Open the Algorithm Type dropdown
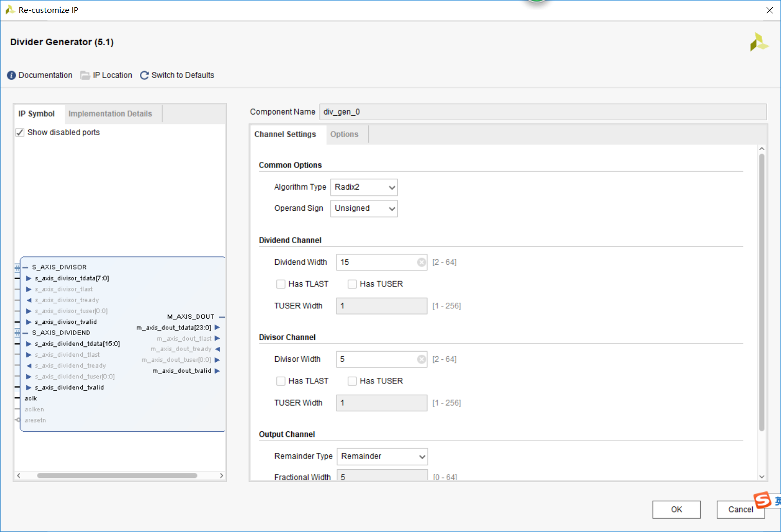 tap(364, 187)
